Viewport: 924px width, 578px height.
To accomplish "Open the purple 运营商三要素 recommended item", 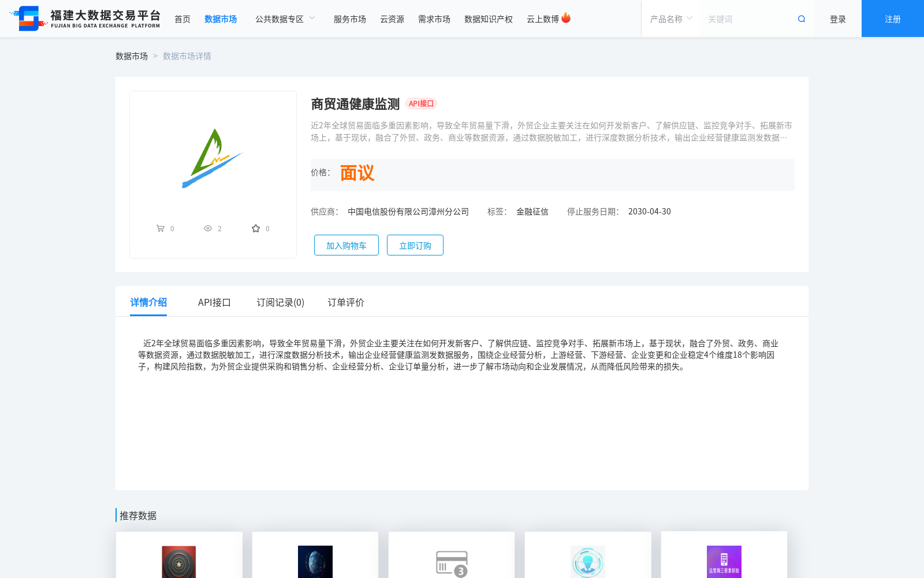I will pos(724,562).
